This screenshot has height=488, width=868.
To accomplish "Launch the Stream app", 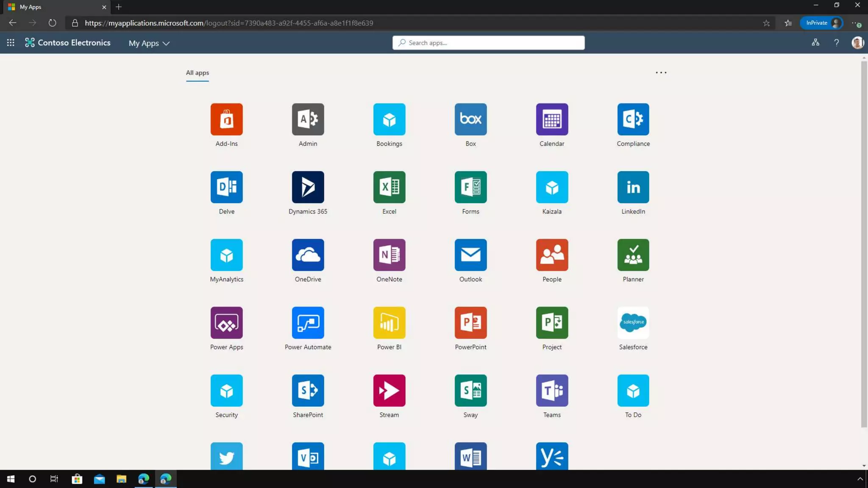I will (x=389, y=391).
